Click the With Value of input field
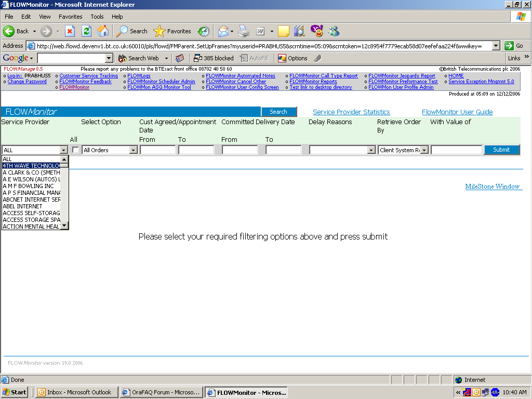This screenshot has height=399, width=532. point(457,150)
